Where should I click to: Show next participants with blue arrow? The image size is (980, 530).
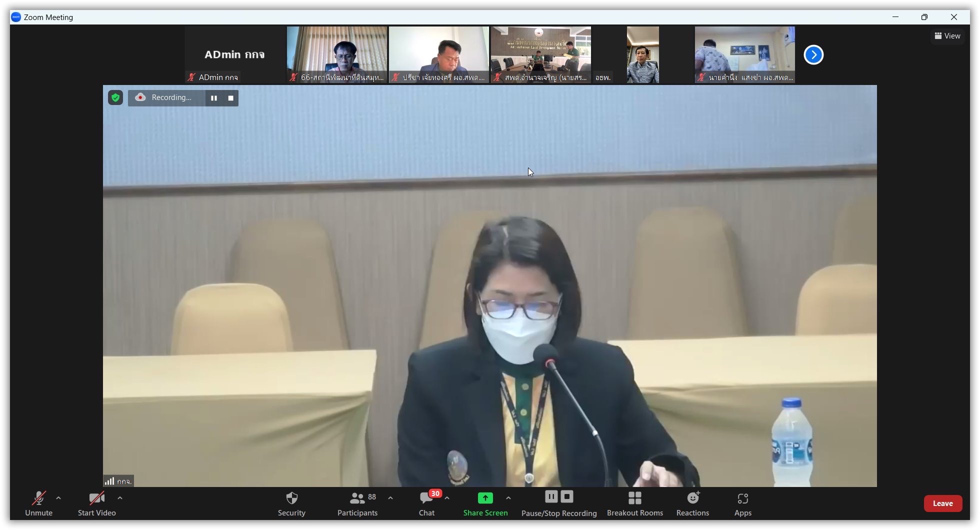pos(813,55)
